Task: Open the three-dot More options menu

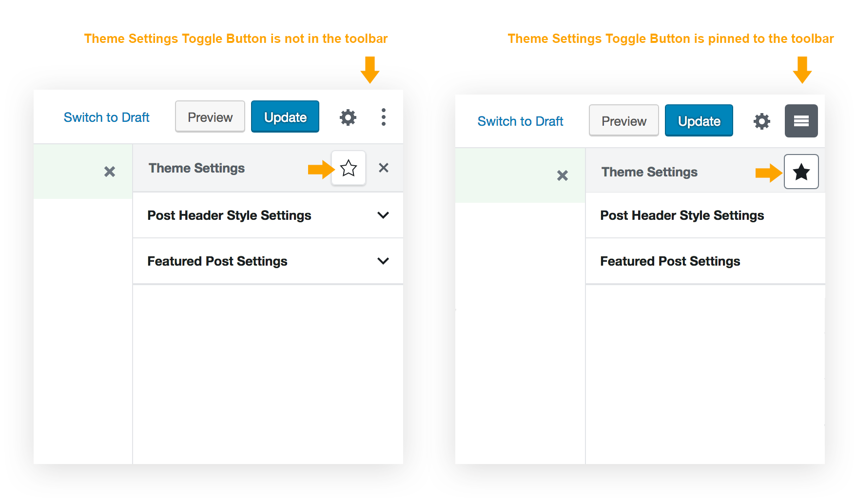Action: 384,117
